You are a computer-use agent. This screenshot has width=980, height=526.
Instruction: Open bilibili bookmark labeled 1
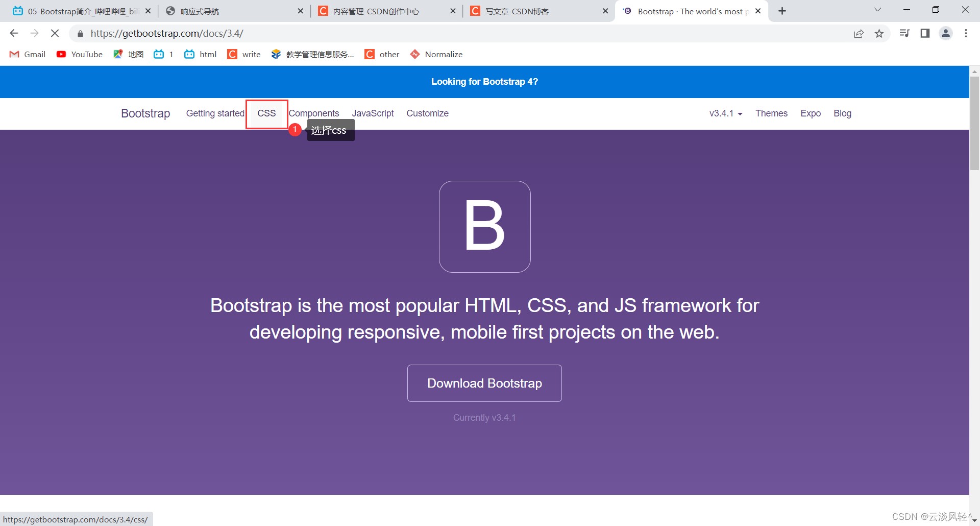(x=163, y=54)
